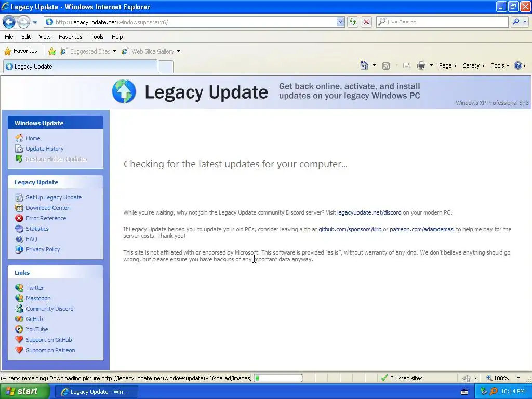Open the Page command bar menu
Image resolution: width=532 pixels, height=399 pixels.
447,65
